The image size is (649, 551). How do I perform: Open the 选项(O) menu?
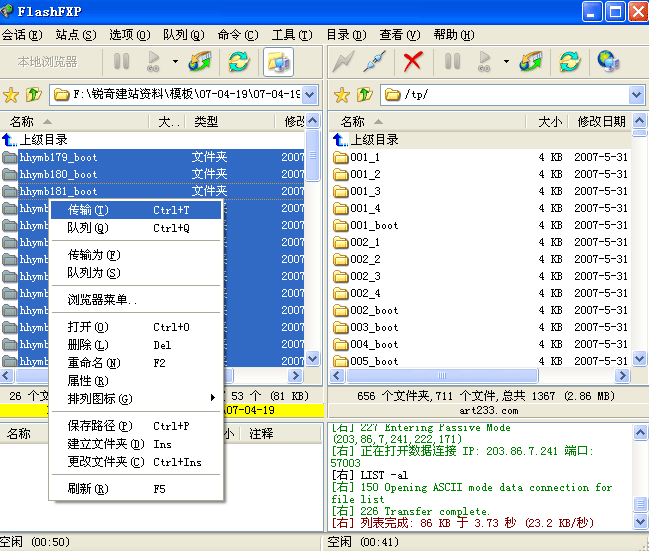130,35
